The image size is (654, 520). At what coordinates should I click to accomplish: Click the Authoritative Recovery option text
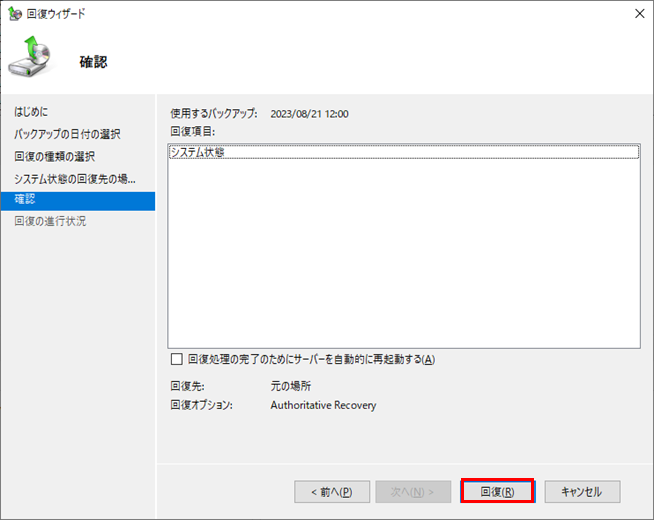coord(323,405)
